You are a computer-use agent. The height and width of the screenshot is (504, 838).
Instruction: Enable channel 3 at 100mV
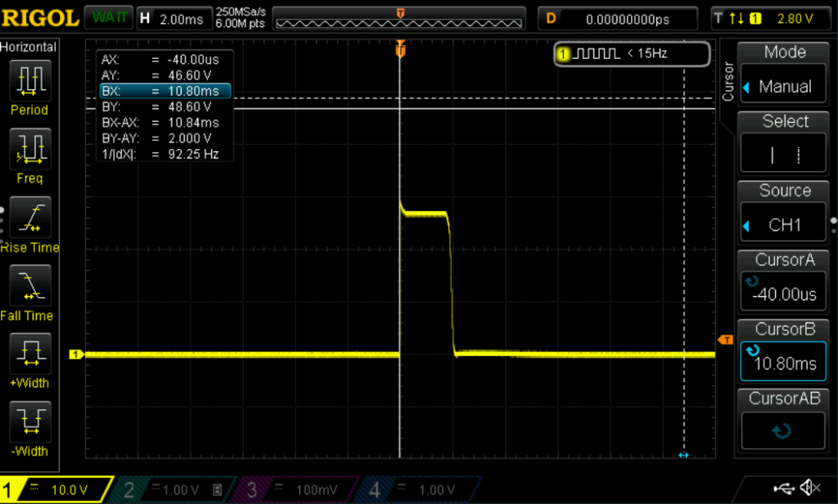[x=296, y=489]
